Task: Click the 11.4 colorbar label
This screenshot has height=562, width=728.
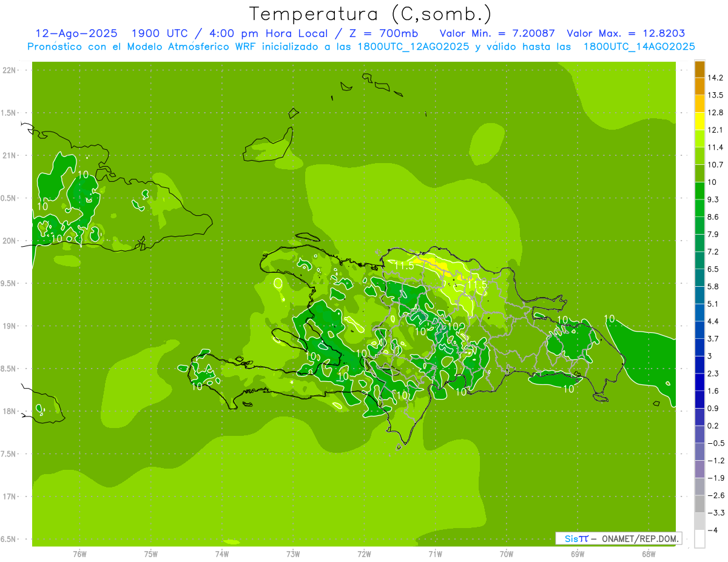Action: [715, 147]
